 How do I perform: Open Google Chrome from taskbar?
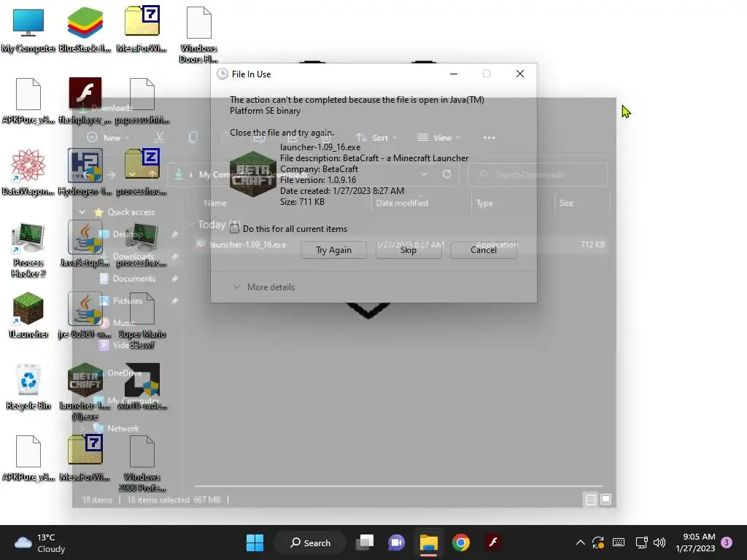pos(461,542)
